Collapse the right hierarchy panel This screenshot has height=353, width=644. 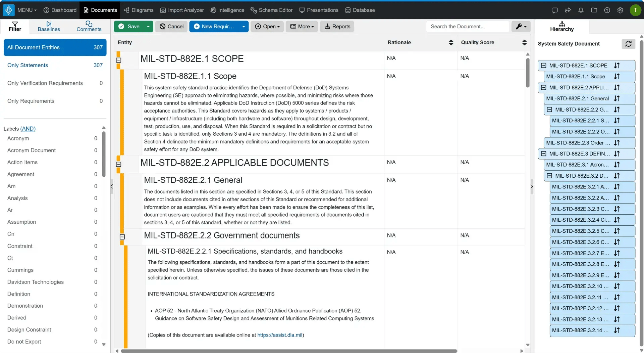click(x=532, y=186)
